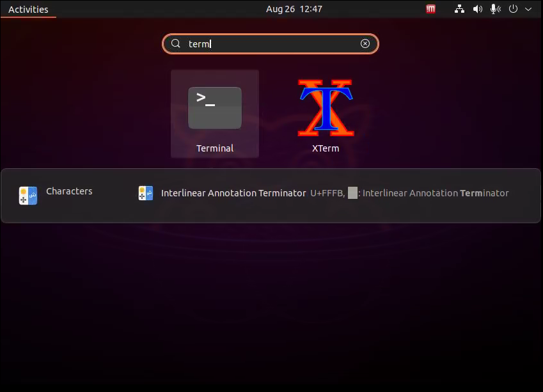The width and height of the screenshot is (543, 392).
Task: Expand the system menu arrow
Action: [528, 10]
